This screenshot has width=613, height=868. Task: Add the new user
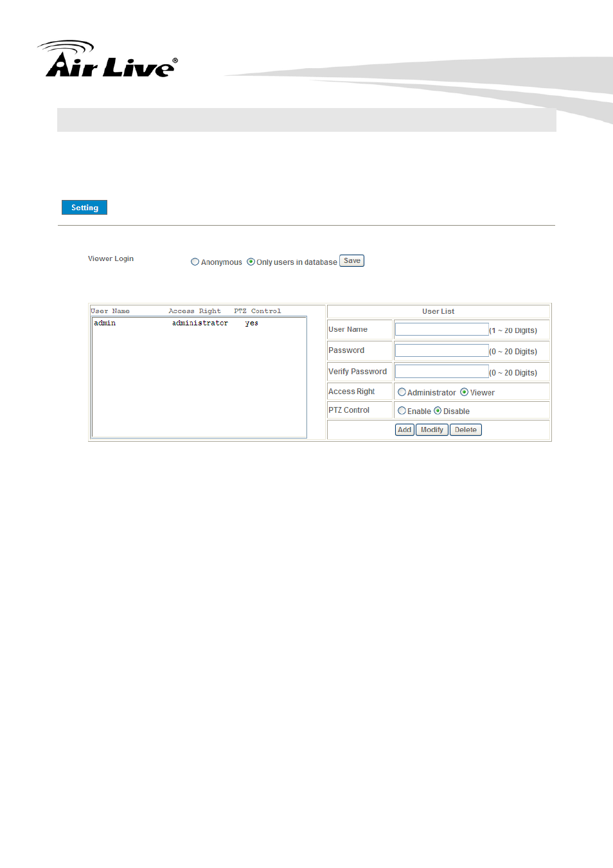tap(404, 430)
